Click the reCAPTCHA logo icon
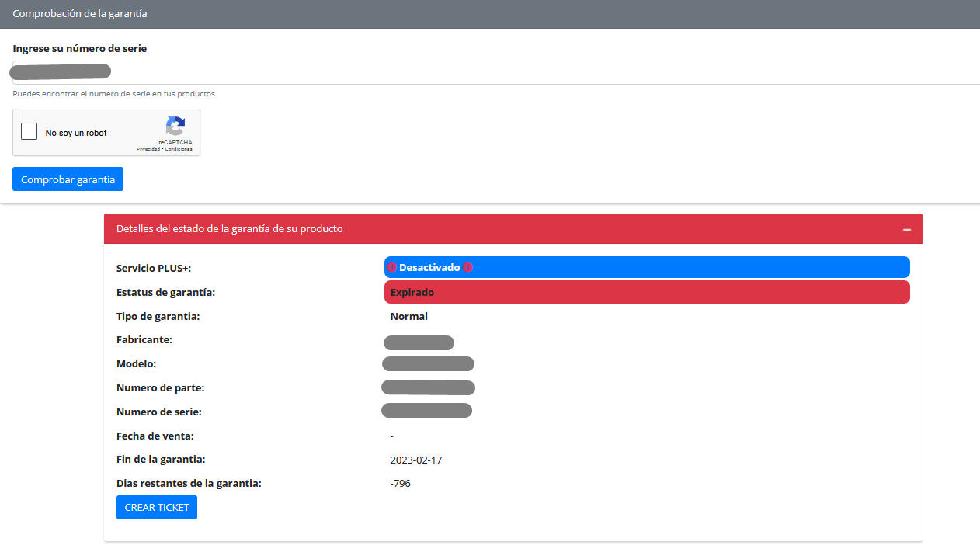This screenshot has height=549, width=980. click(x=175, y=127)
